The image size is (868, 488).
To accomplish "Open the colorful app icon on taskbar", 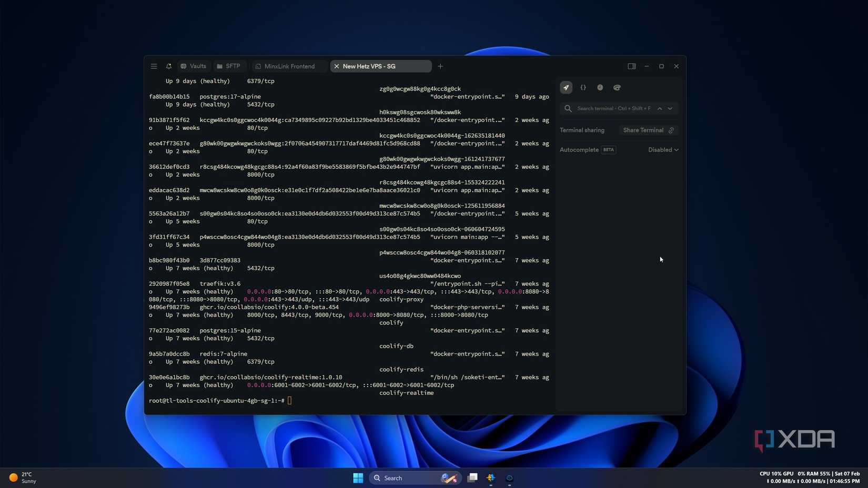I will click(x=491, y=478).
